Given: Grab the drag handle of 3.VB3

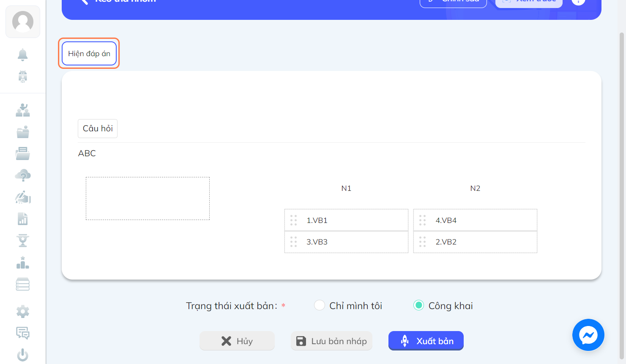Looking at the screenshot, I should (x=293, y=242).
